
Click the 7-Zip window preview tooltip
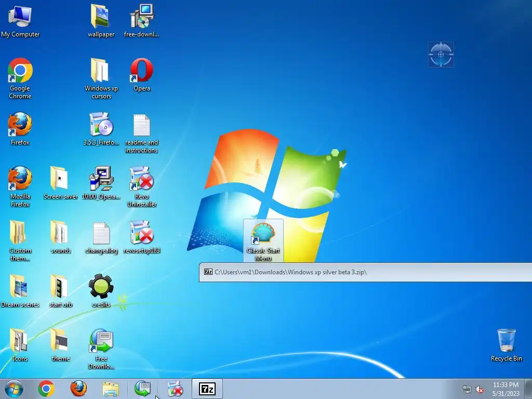[365, 272]
